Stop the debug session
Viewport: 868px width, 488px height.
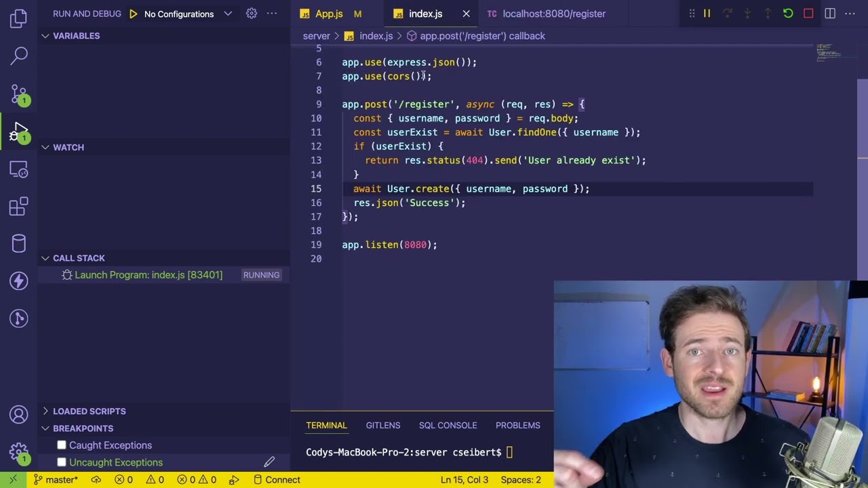coord(808,14)
